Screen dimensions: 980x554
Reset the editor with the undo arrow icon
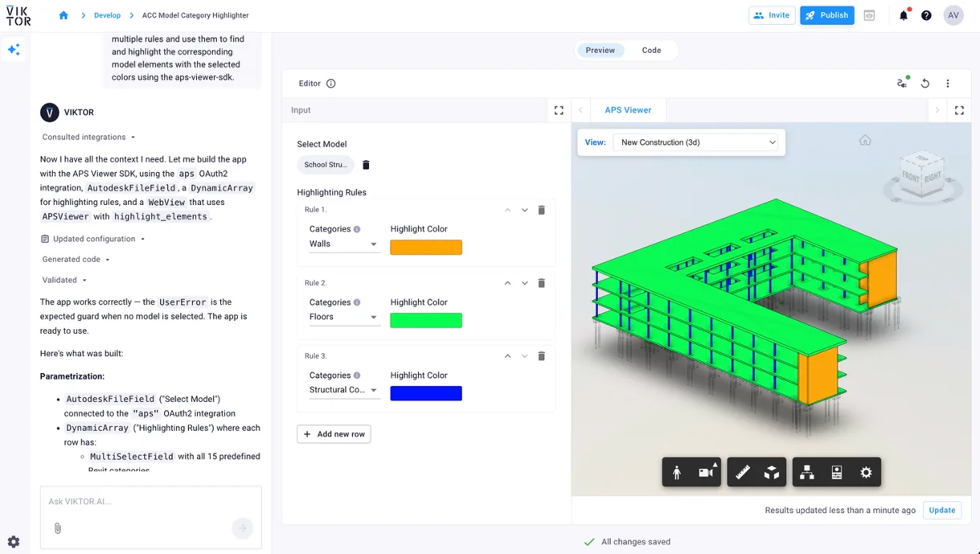926,83
